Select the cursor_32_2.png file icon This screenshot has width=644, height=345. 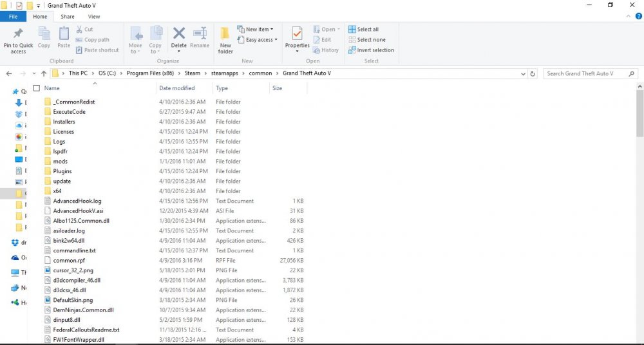[47, 270]
